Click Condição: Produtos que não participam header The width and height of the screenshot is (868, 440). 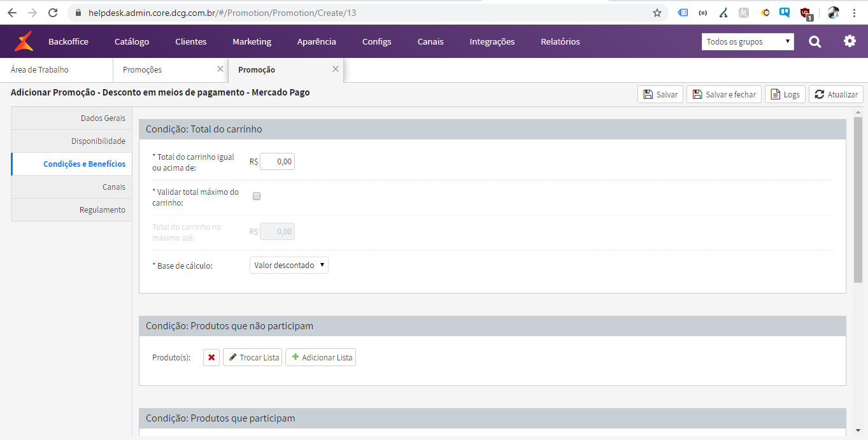coord(492,326)
